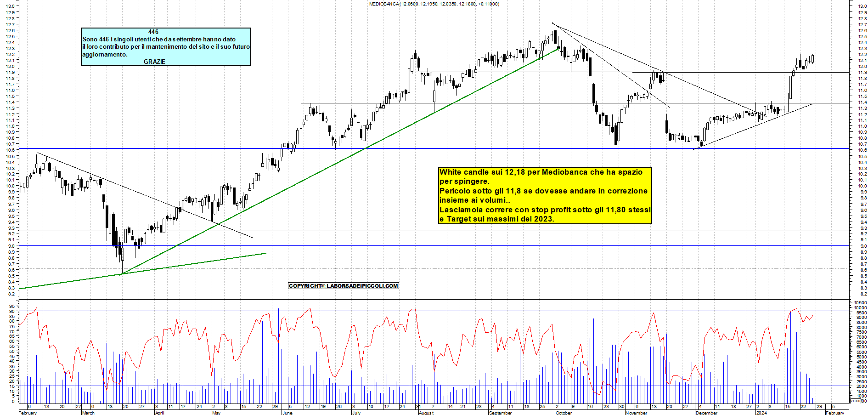This screenshot has width=868, height=415.
Task: Click the 'GRAZIE' text in the cyan box
Action: tap(154, 62)
